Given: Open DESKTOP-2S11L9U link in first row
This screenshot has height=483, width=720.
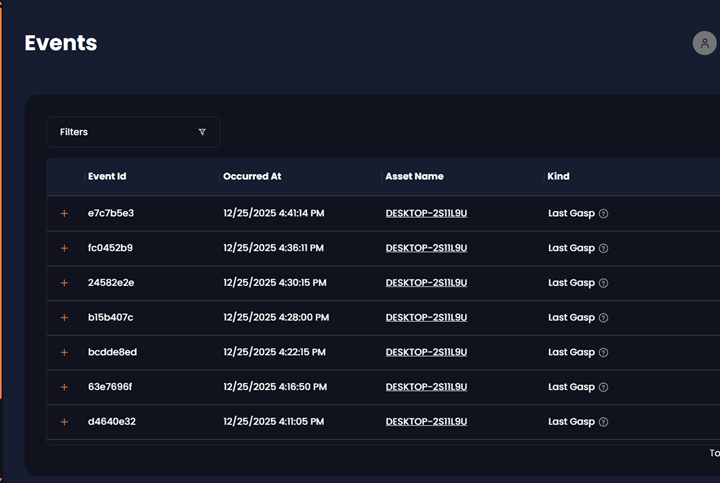Looking at the screenshot, I should pos(426,213).
